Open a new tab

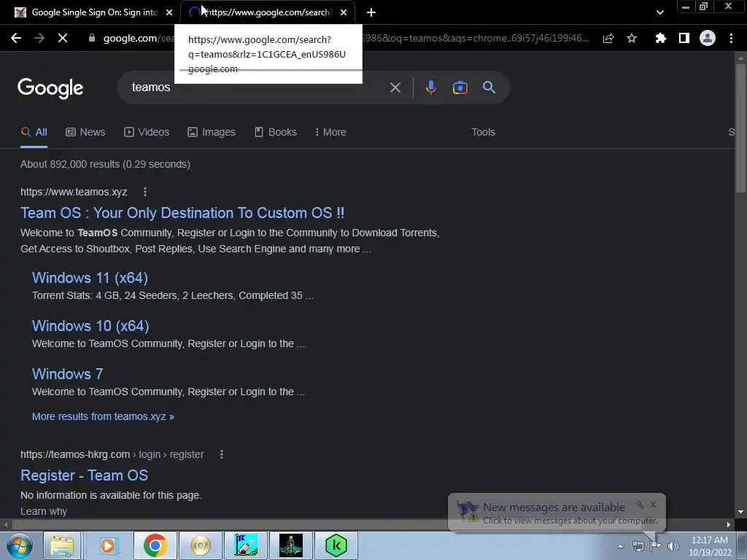pos(371,12)
